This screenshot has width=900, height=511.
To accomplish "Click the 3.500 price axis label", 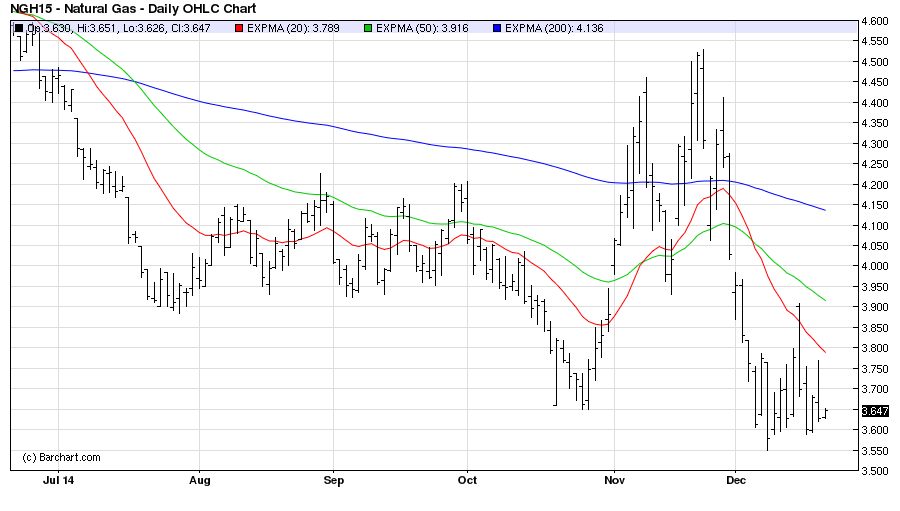I will [874, 470].
